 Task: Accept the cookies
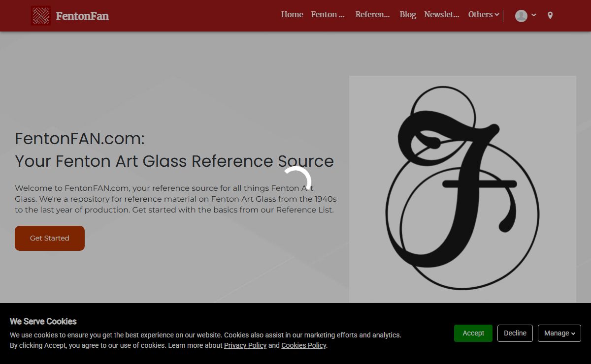pos(473,333)
